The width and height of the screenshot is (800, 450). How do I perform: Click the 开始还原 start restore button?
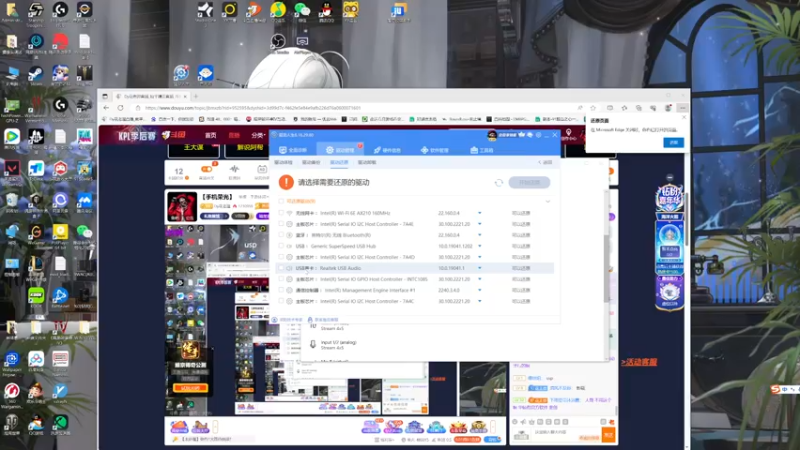click(529, 183)
